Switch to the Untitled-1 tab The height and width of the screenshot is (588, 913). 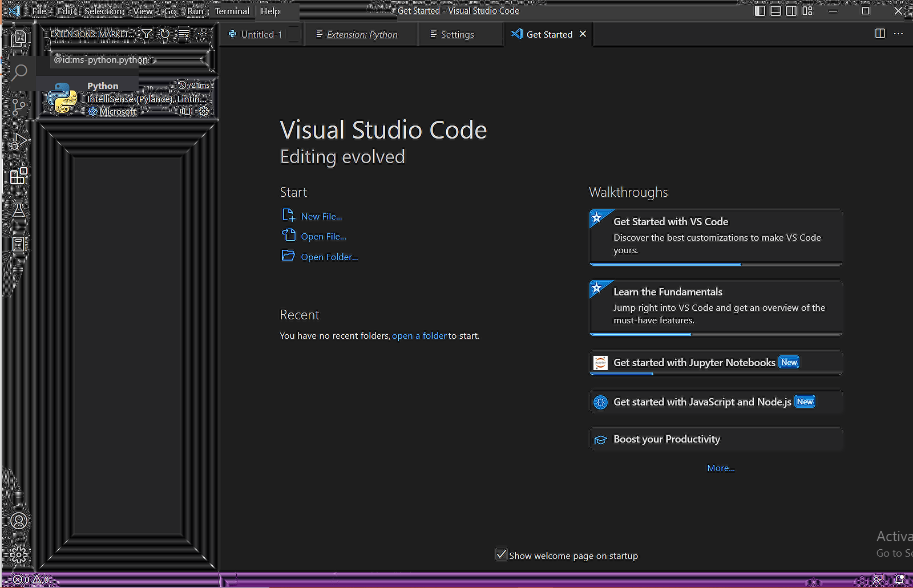tap(261, 34)
